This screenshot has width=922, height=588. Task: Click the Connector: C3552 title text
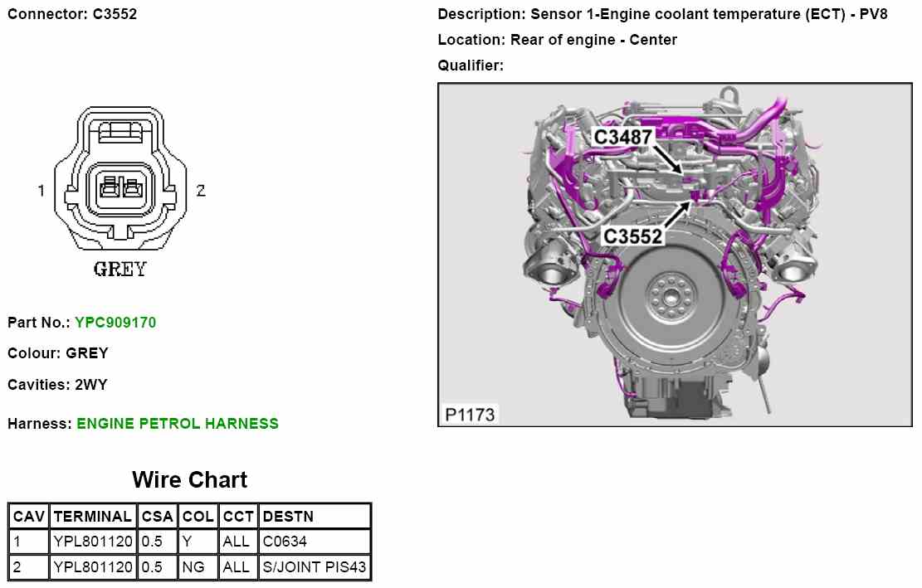click(x=73, y=14)
